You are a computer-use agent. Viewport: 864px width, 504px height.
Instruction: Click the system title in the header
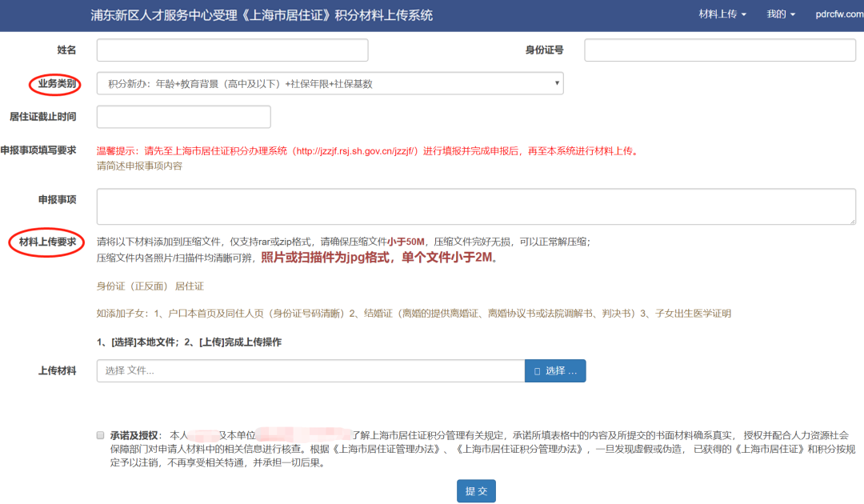click(x=261, y=15)
